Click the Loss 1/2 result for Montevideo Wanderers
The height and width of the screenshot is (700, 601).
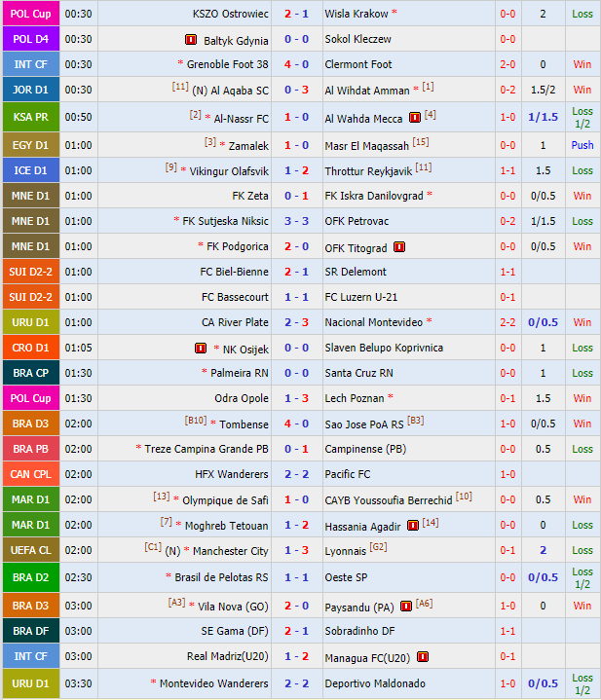(x=582, y=683)
